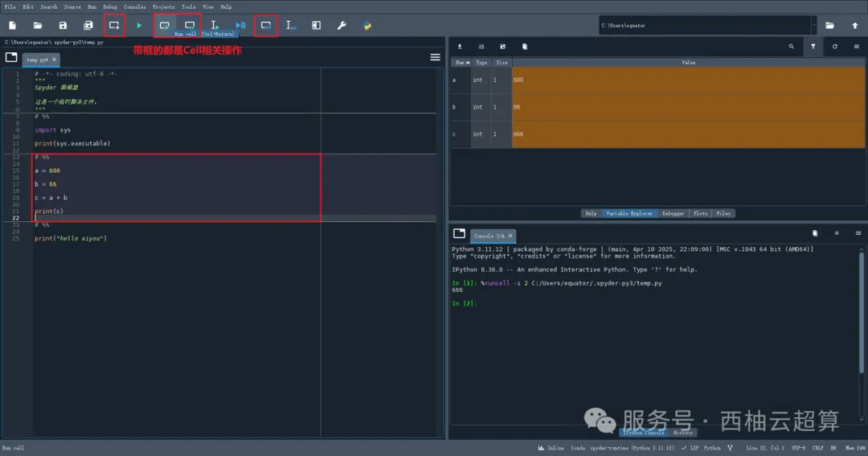
Task: Open the View menu
Action: point(208,6)
